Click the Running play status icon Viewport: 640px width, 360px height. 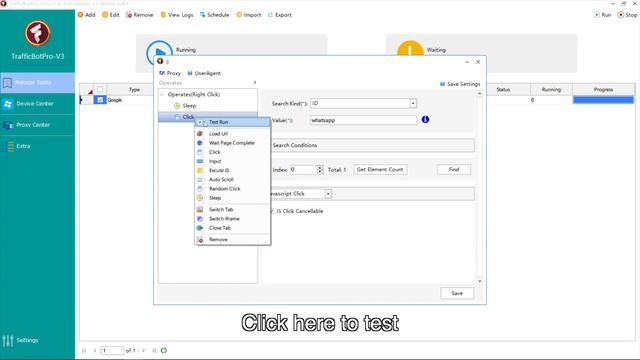click(x=159, y=52)
